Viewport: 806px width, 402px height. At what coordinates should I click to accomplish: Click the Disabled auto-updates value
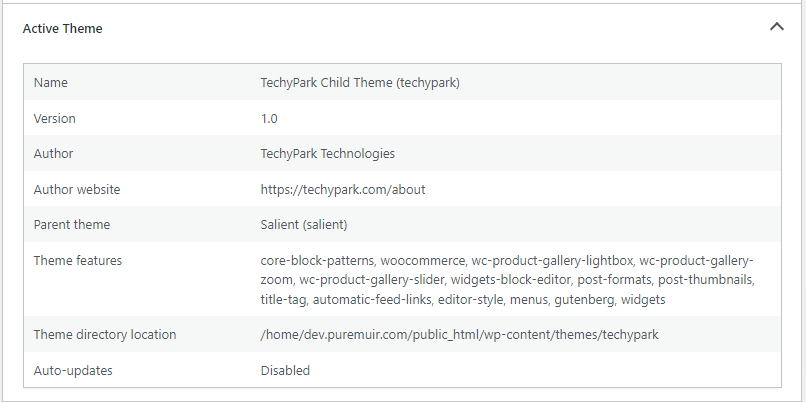point(286,370)
